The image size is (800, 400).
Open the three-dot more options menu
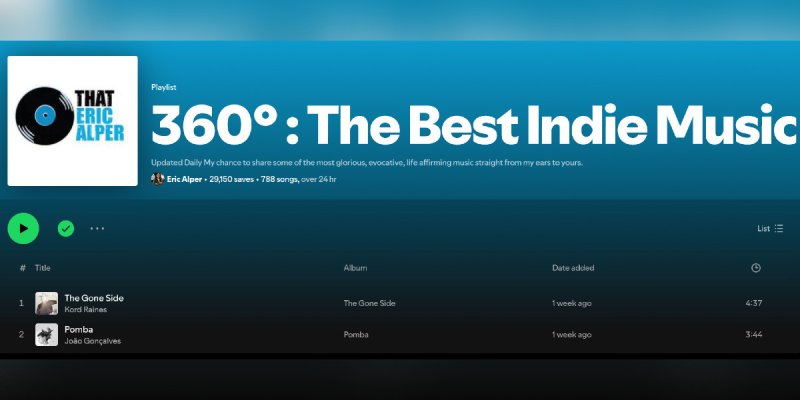97,229
